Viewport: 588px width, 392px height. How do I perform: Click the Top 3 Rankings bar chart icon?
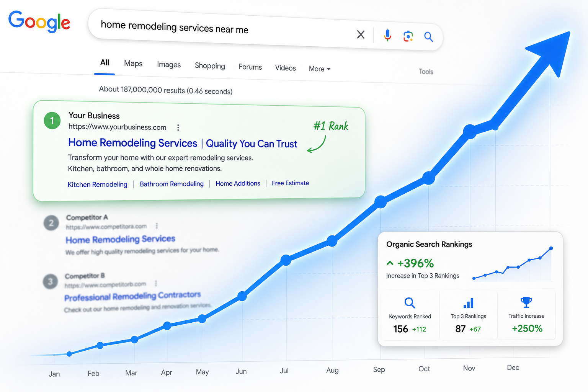coord(469,303)
